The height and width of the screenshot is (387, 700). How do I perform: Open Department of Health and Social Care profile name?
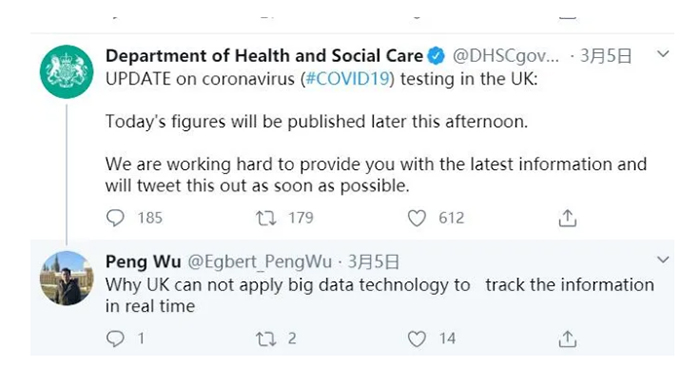[264, 56]
